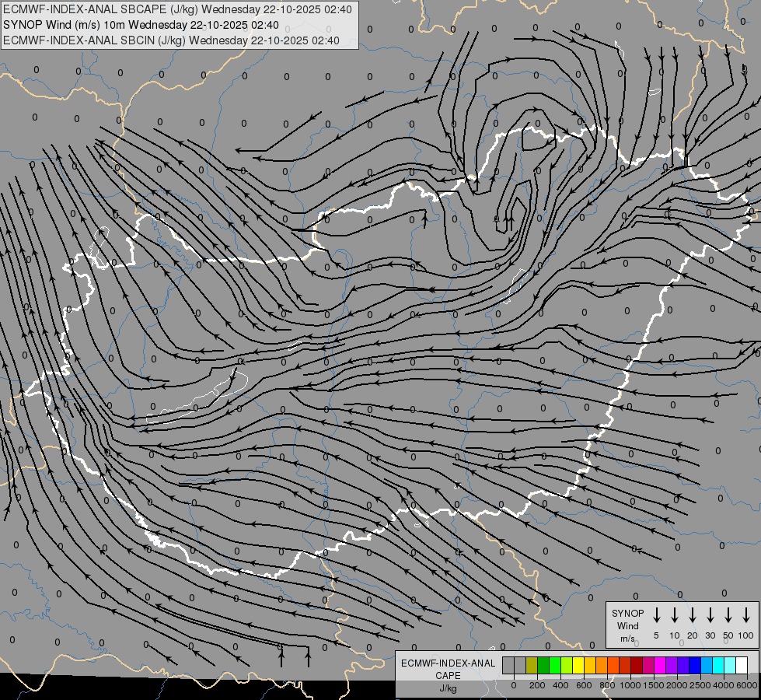The image size is (761, 700).
Task: Click the 600 tick label on CAPE scale
Action: pyautogui.click(x=584, y=685)
